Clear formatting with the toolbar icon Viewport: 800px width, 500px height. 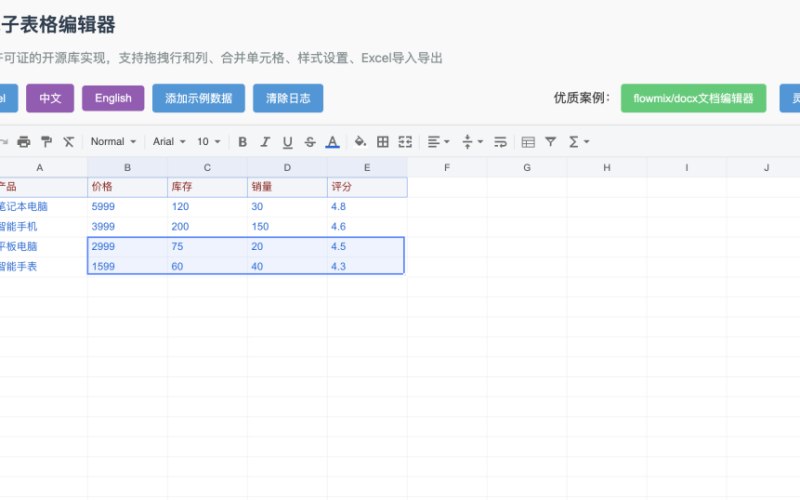pos(69,142)
